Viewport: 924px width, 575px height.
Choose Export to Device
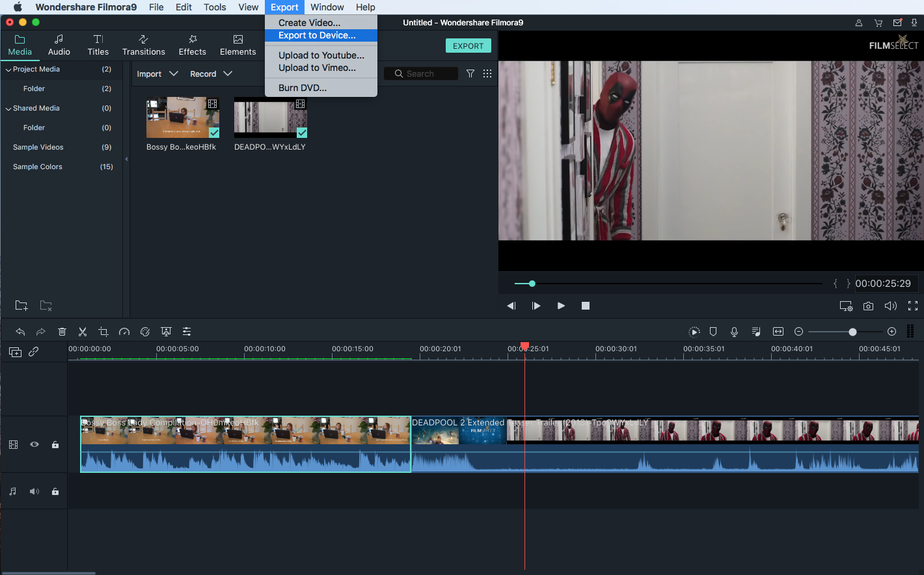point(321,36)
